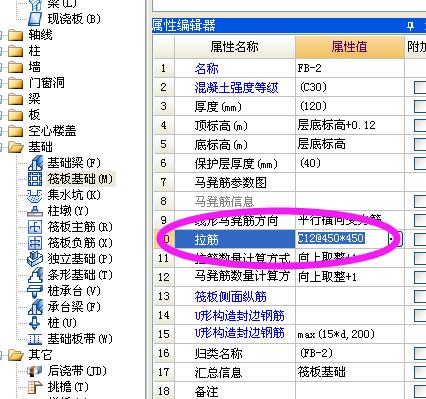Tick the 底标高(m) 附加 checkbox
The width and height of the screenshot is (426, 399).
420,145
